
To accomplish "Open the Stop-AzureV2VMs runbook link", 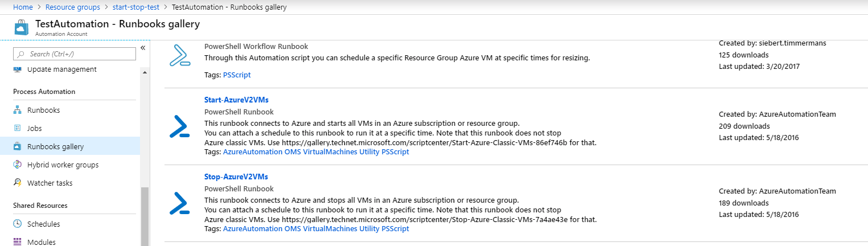I will (x=236, y=177).
